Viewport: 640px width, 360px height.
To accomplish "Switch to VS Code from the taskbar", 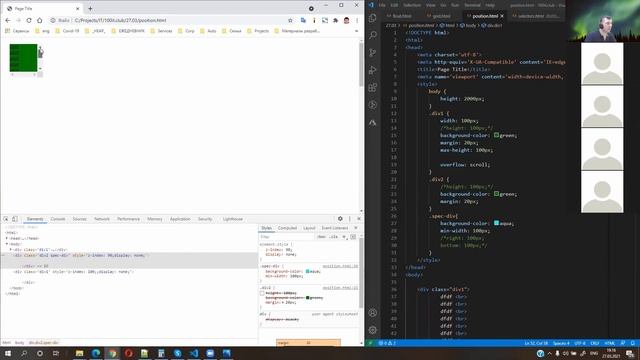I will [x=194, y=353].
